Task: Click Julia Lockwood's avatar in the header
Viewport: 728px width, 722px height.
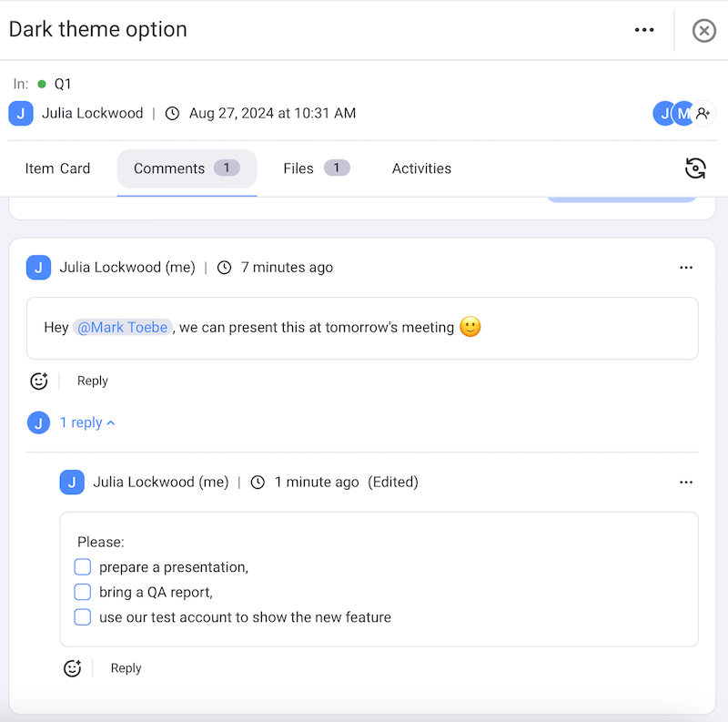Action: click(x=20, y=113)
